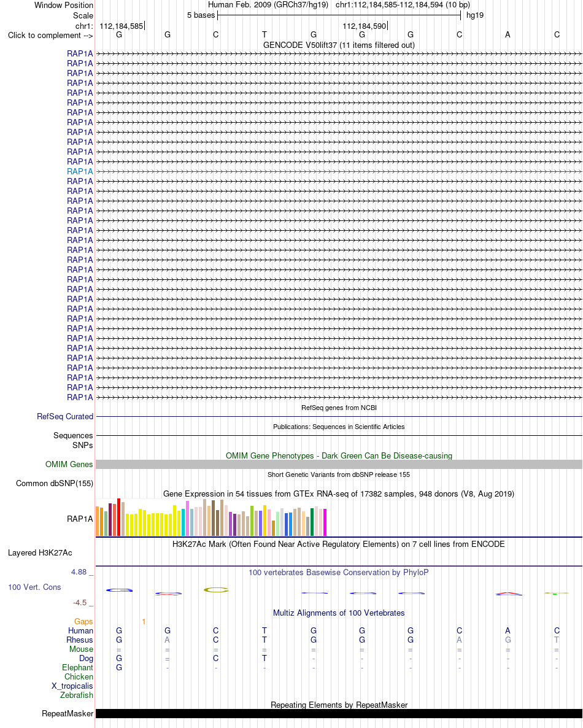Click the Dog T alignment base
Viewport: 583px width, 728px height.
[x=264, y=659]
